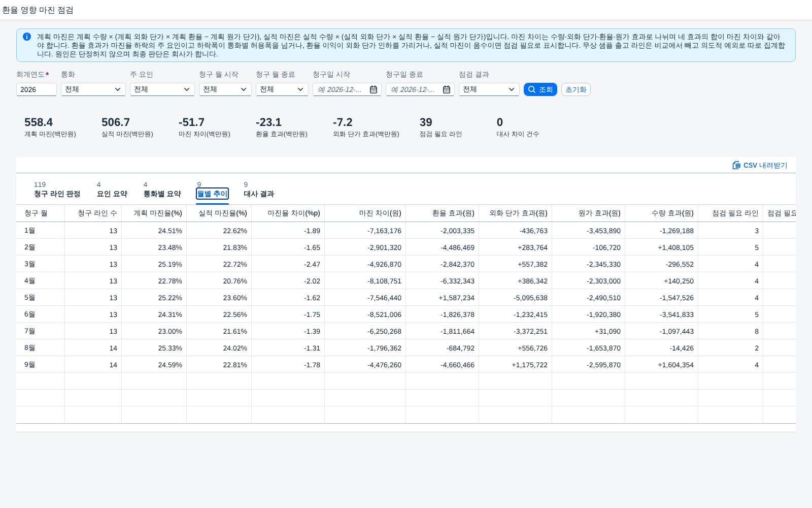
Task: Select the 1월 row cell
Action: point(41,231)
